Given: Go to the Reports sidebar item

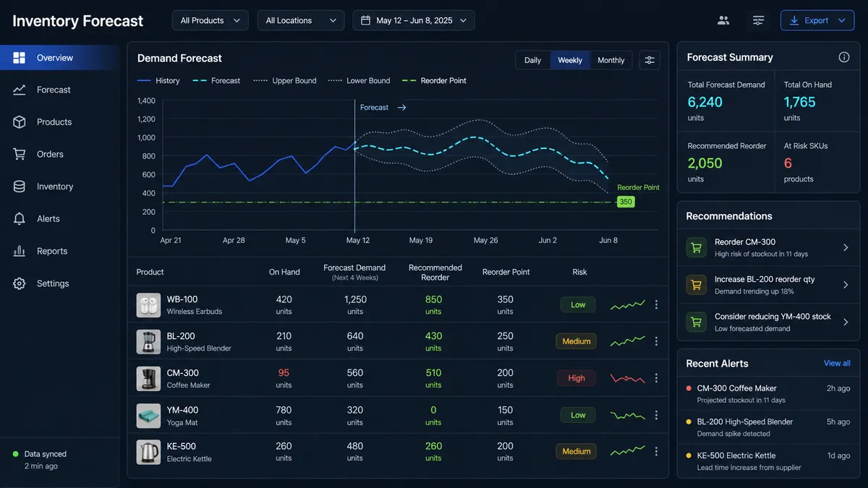Looking at the screenshot, I should pos(59,251).
